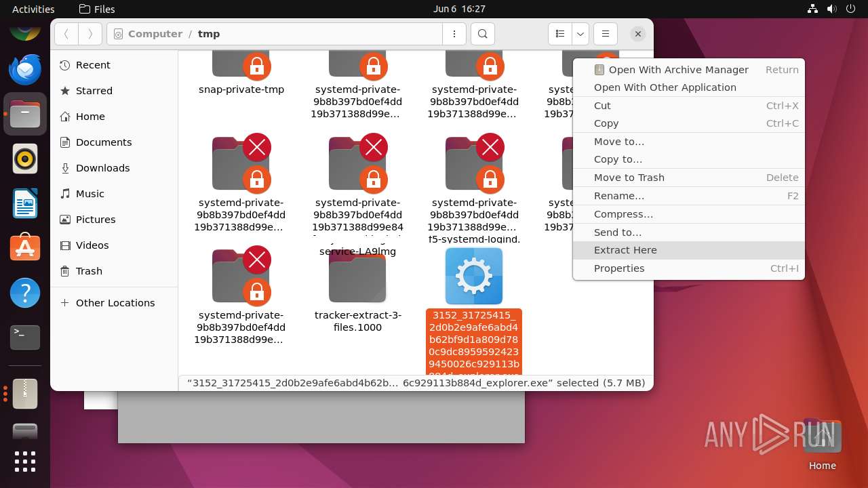Choose Open With Archive Manager
The height and width of the screenshot is (488, 868).
coord(688,69)
